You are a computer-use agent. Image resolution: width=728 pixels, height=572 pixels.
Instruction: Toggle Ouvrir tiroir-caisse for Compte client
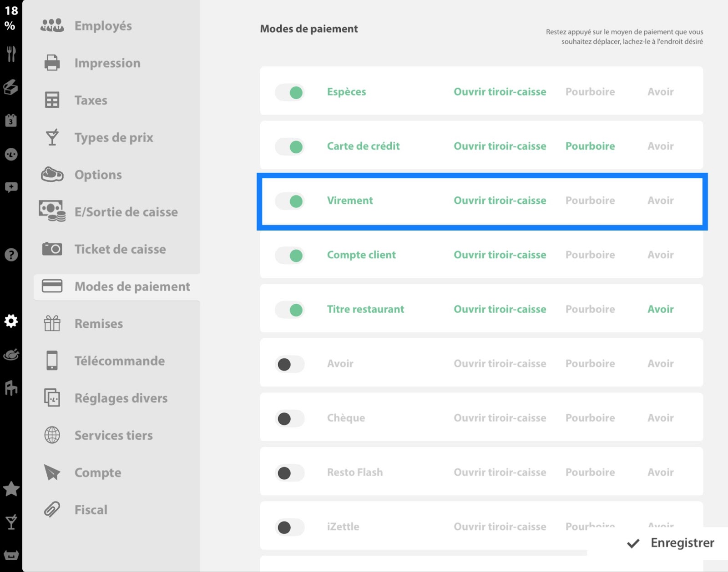pos(500,255)
